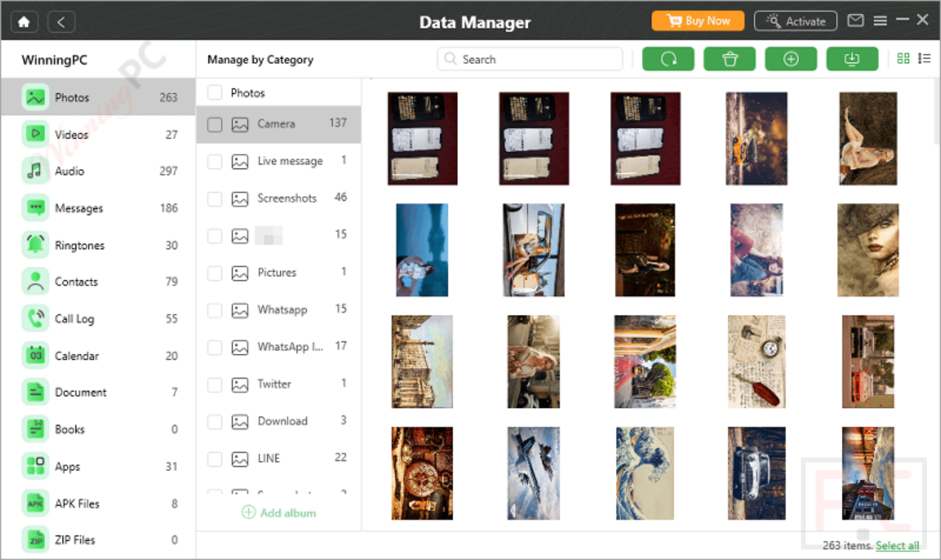The height and width of the screenshot is (560, 941).
Task: Switch to grid view icon
Action: pos(903,58)
